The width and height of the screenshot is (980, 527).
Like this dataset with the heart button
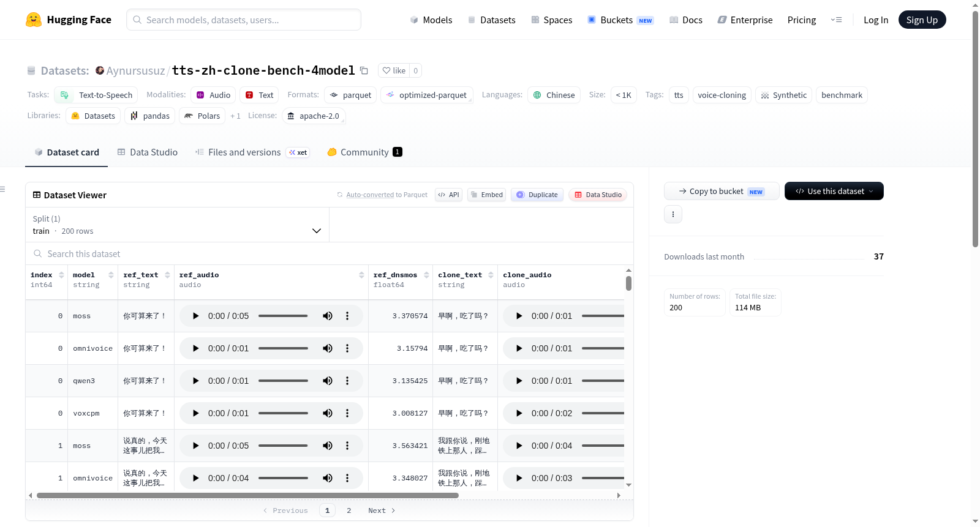[x=394, y=70]
